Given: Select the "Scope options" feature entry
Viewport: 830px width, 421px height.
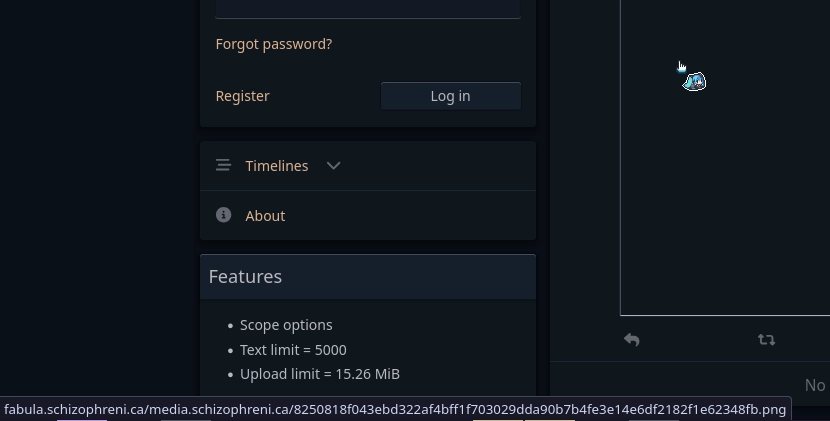Looking at the screenshot, I should [x=286, y=325].
